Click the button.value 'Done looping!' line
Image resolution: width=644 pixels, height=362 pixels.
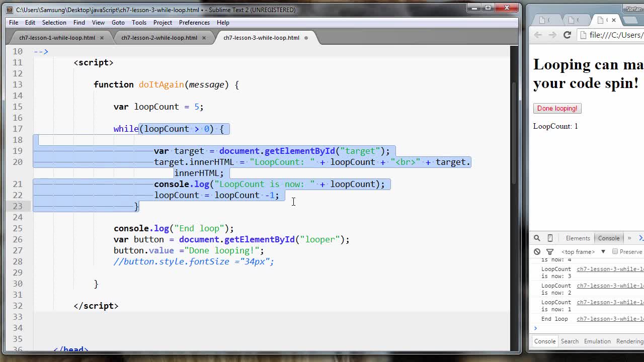(189, 250)
